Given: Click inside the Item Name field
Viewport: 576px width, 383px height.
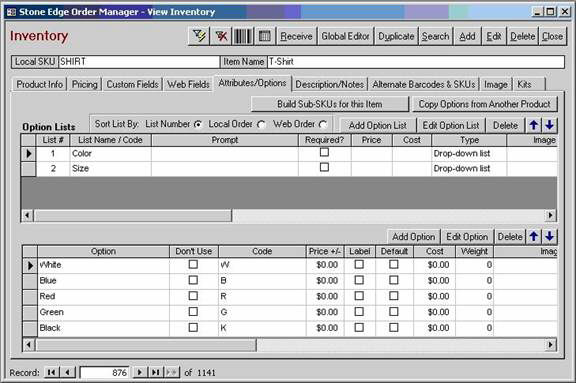Looking at the screenshot, I should coord(415,62).
